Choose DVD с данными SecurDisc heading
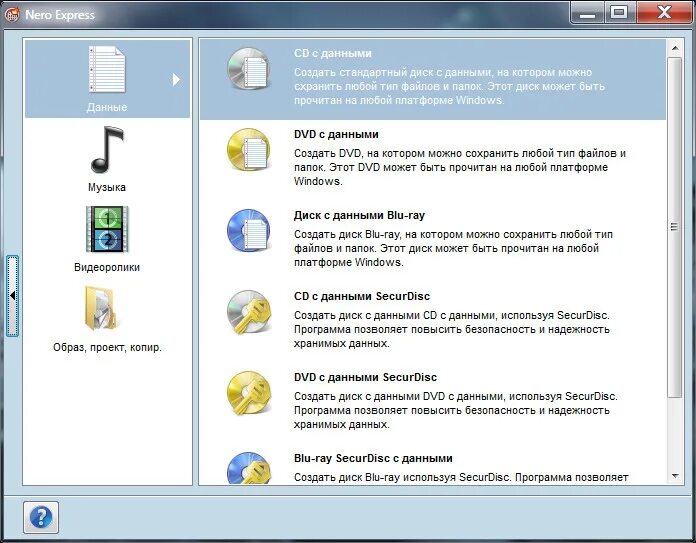The image size is (696, 543). (365, 377)
